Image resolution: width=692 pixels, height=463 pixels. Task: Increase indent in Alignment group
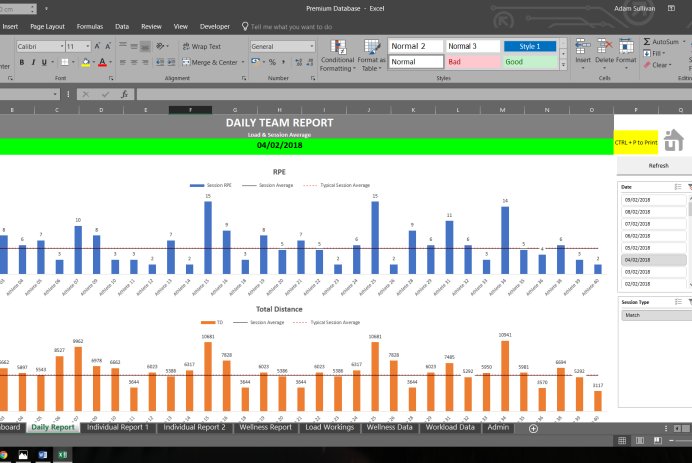tap(171, 62)
